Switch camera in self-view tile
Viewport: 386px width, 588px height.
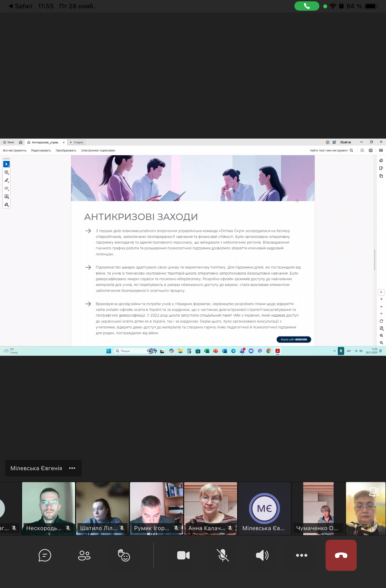coord(374,492)
